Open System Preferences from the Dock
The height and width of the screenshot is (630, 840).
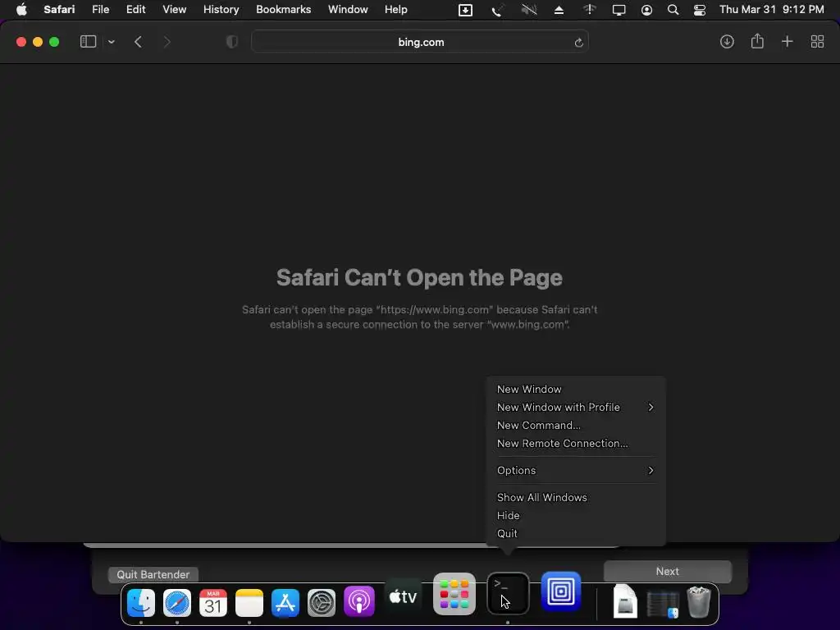pyautogui.click(x=322, y=602)
